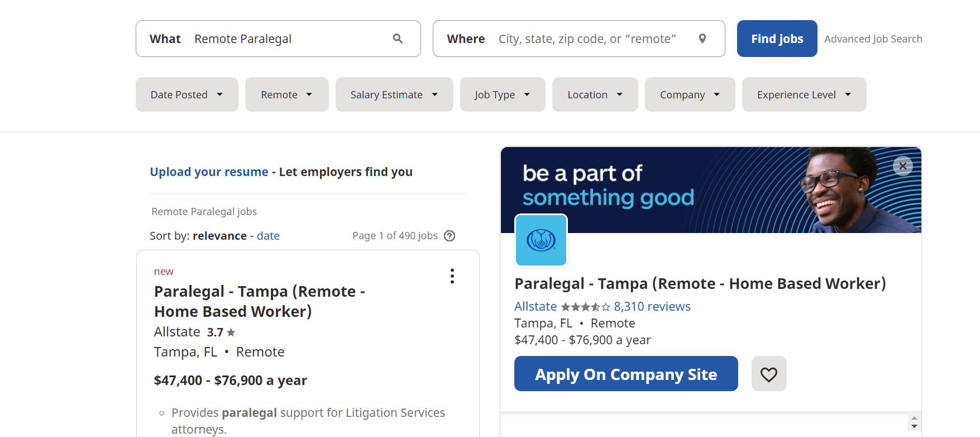Click the Find jobs button
The width and height of the screenshot is (980, 437).
[x=777, y=39]
